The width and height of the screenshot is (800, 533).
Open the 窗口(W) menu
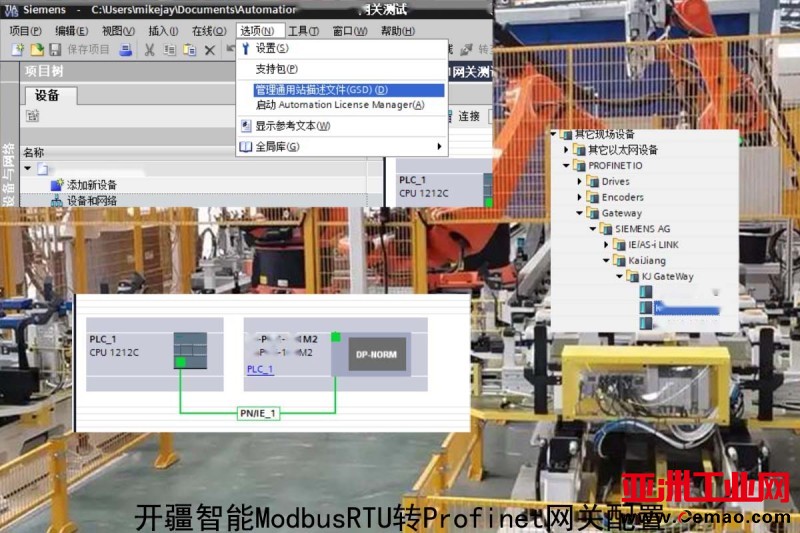click(x=350, y=31)
